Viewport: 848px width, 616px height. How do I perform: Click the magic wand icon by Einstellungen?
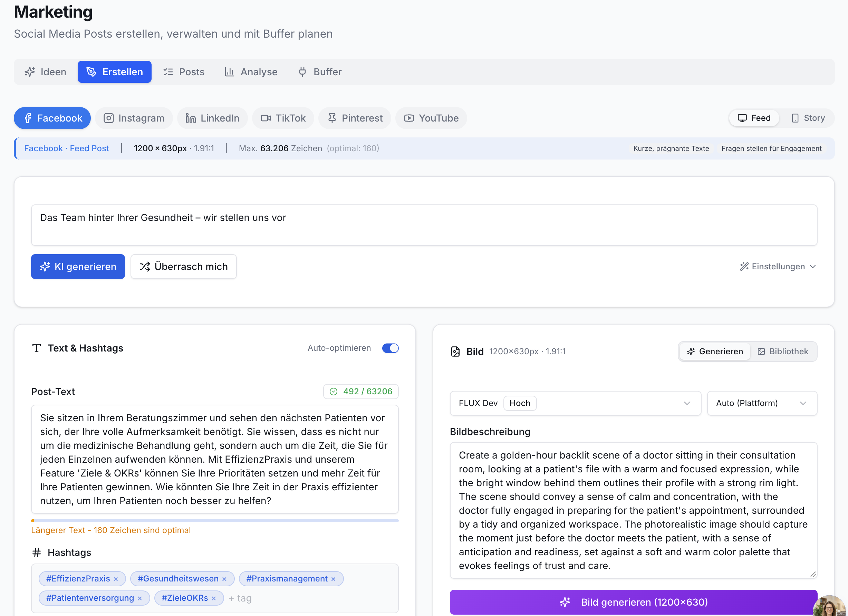(744, 267)
